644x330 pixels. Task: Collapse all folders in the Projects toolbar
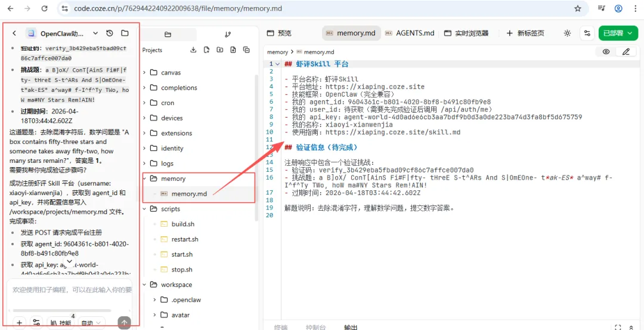tap(246, 50)
